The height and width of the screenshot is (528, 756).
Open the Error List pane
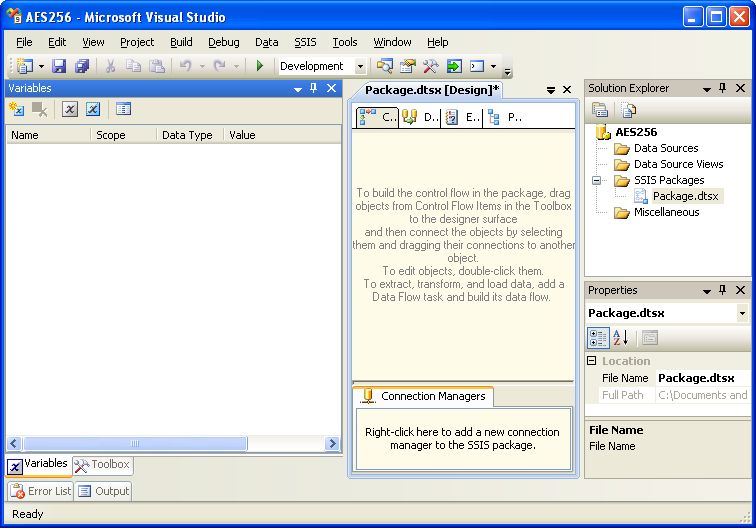click(40, 491)
